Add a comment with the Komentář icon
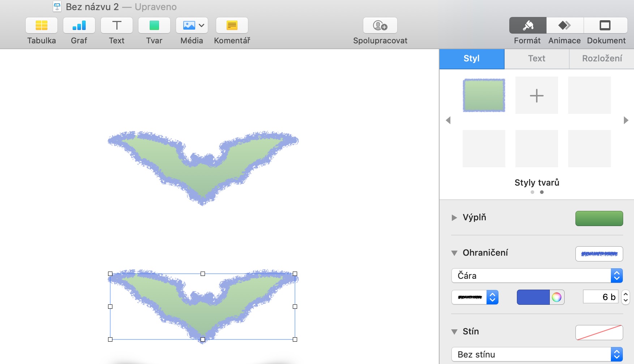This screenshot has width=634, height=364. [x=232, y=26]
